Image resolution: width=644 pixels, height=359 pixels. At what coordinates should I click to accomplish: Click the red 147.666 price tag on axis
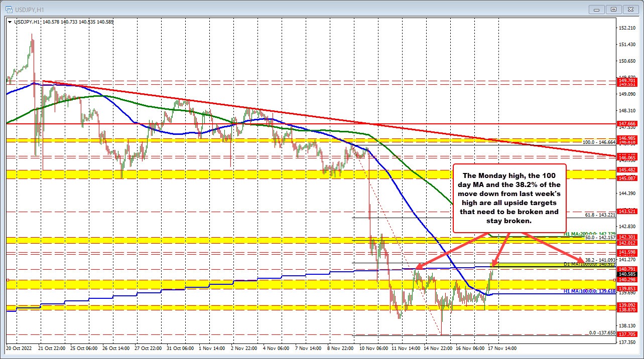(626, 122)
